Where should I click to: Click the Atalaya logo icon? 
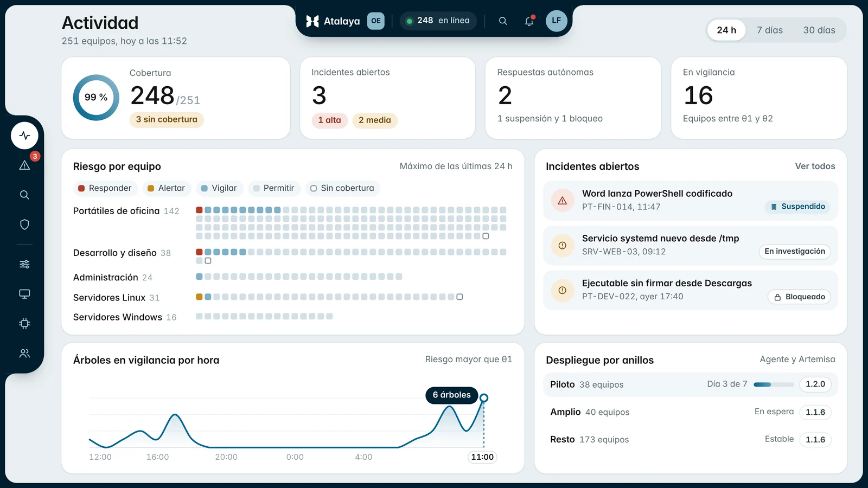coord(312,21)
